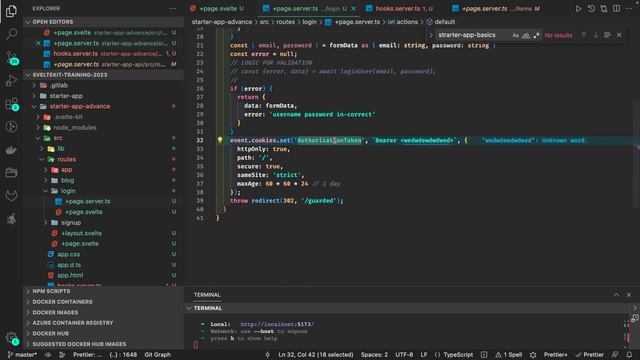
Task: Expand the signup folder
Action: (71, 222)
